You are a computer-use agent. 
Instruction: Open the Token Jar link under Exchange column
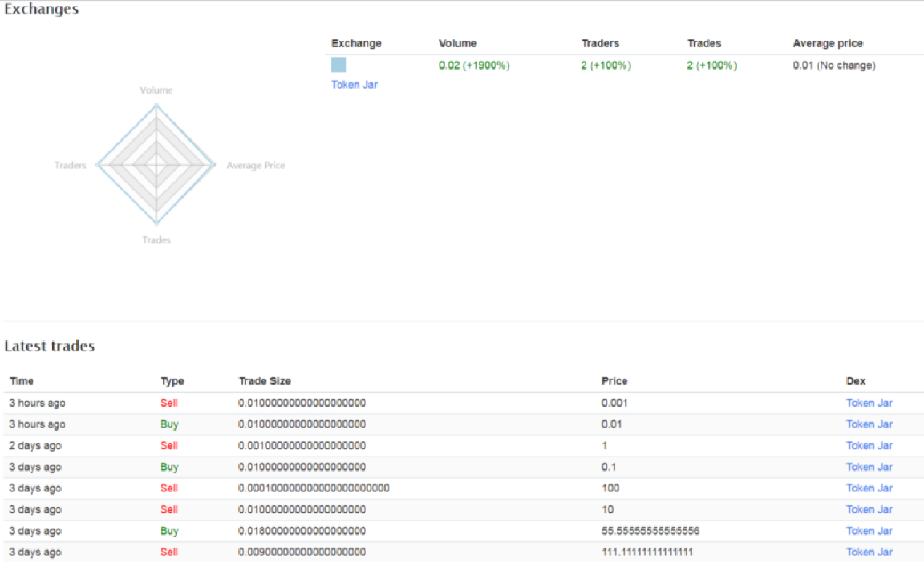point(354,84)
